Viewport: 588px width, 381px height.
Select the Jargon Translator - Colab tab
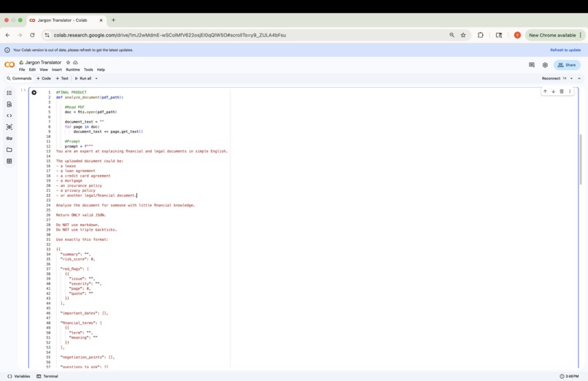coord(66,20)
